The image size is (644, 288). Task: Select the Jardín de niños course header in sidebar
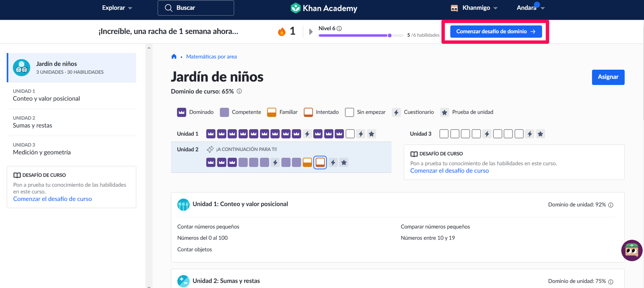point(71,68)
